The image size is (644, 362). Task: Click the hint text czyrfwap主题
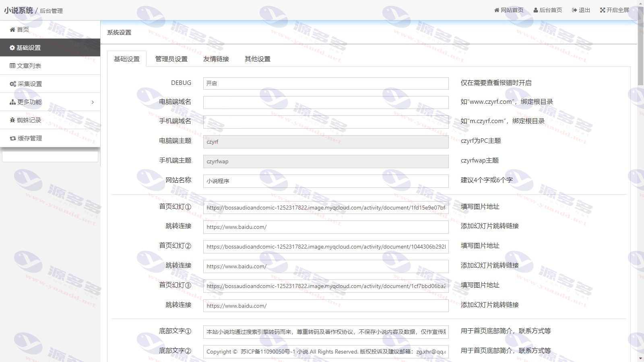479,160
